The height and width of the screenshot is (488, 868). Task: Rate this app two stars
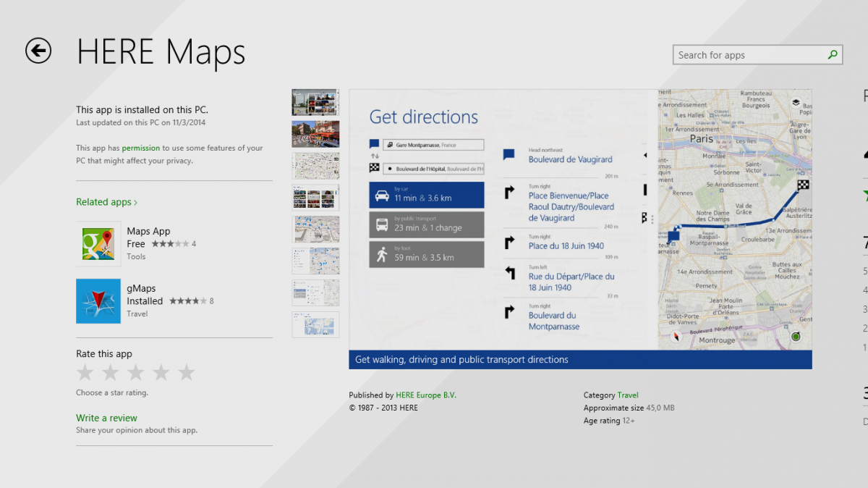click(111, 373)
